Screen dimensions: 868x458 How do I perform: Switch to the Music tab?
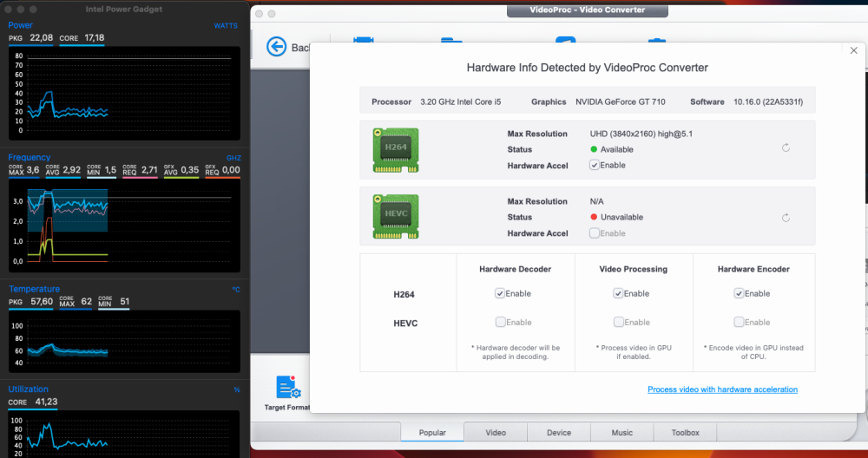tap(621, 432)
